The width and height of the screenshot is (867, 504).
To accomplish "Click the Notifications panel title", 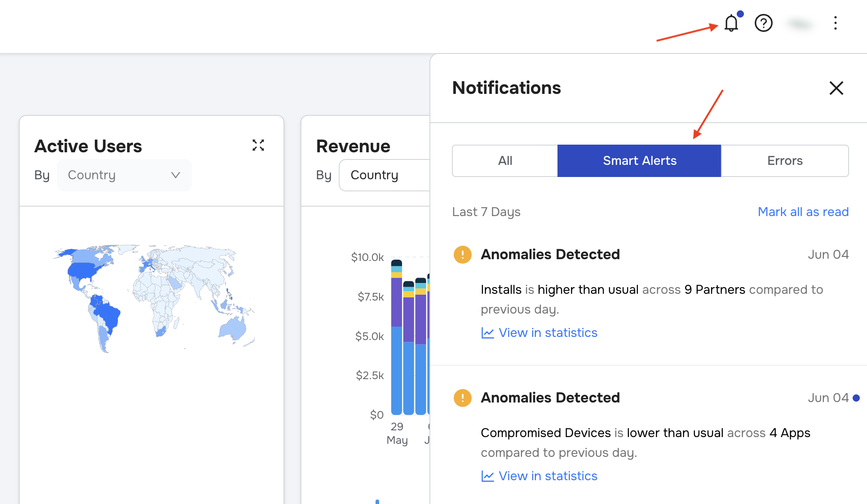I will point(506,88).
